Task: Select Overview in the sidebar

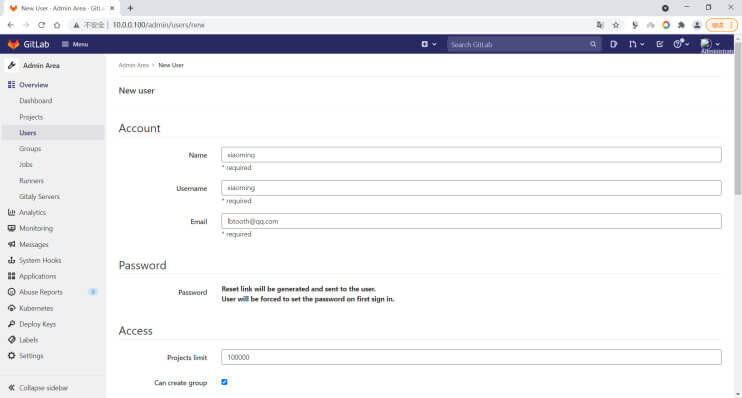Action: (34, 85)
